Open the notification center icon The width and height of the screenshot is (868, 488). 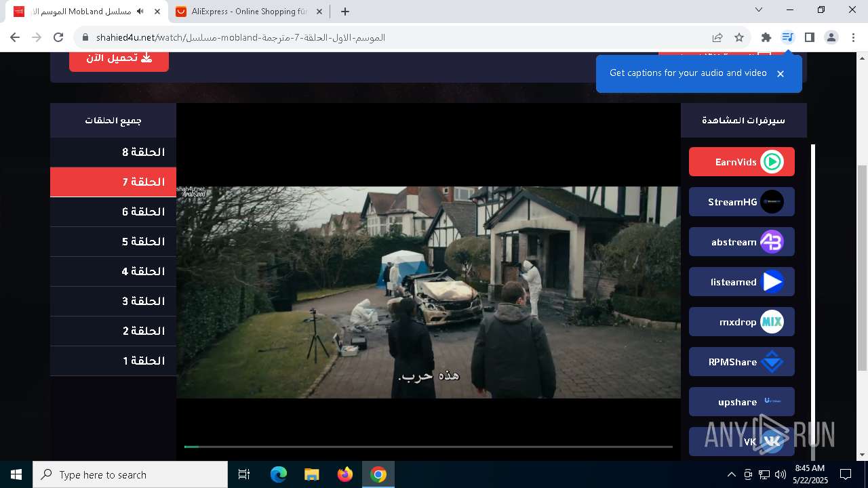(x=846, y=474)
